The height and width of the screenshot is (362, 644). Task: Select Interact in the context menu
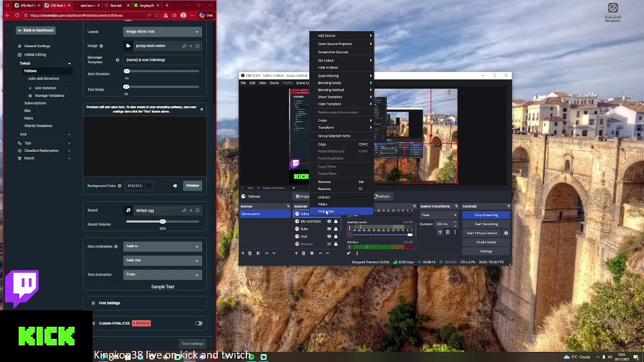(341, 197)
